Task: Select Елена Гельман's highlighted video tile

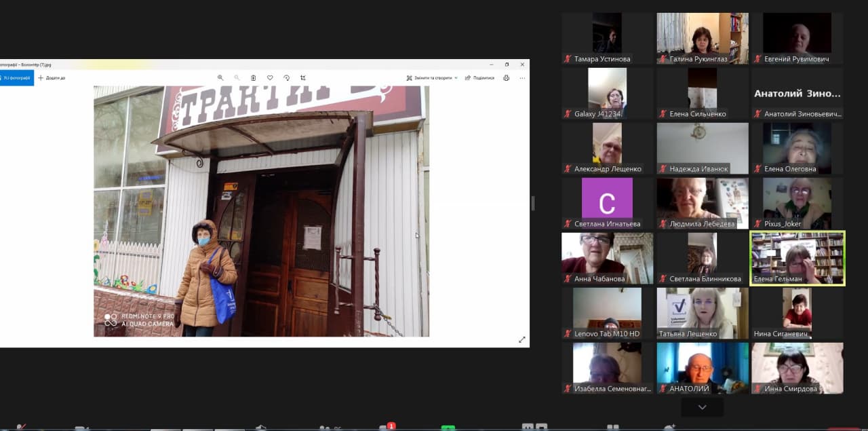Action: click(797, 258)
